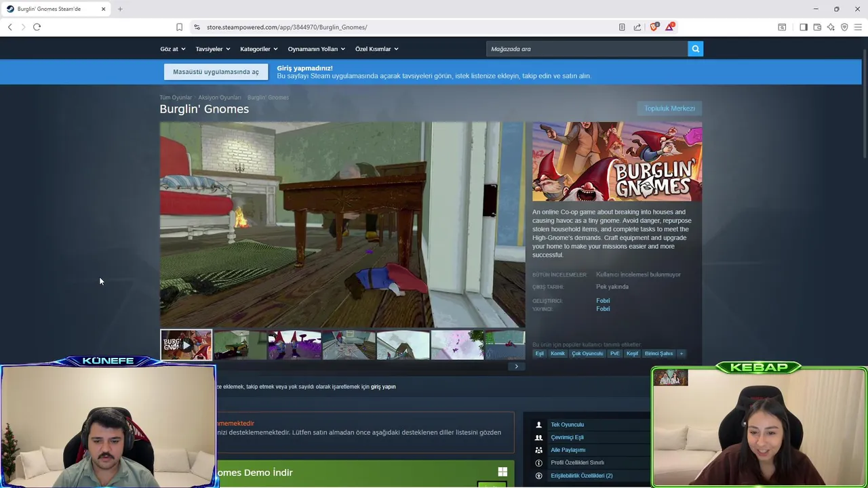Expand the 'Oynamanın Yolları' dropdown menu
Image resolution: width=868 pixels, height=488 pixels.
point(316,49)
